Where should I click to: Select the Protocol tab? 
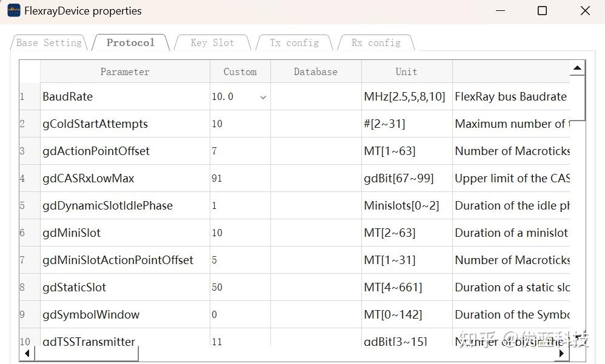130,43
